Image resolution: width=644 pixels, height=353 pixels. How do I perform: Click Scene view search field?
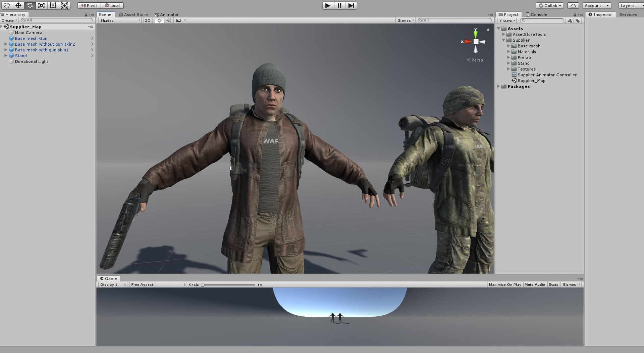(454, 20)
